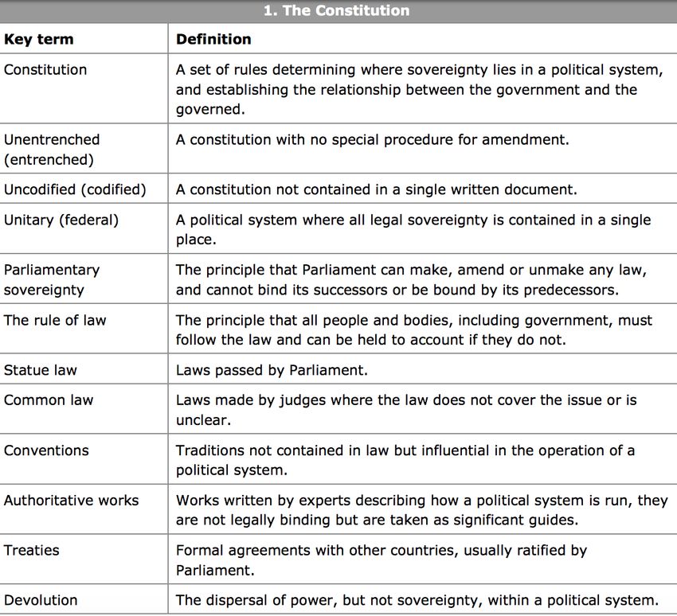Click the '1. The Constitution' table title
Image resolution: width=677 pixels, height=616 pixels.
(336, 10)
